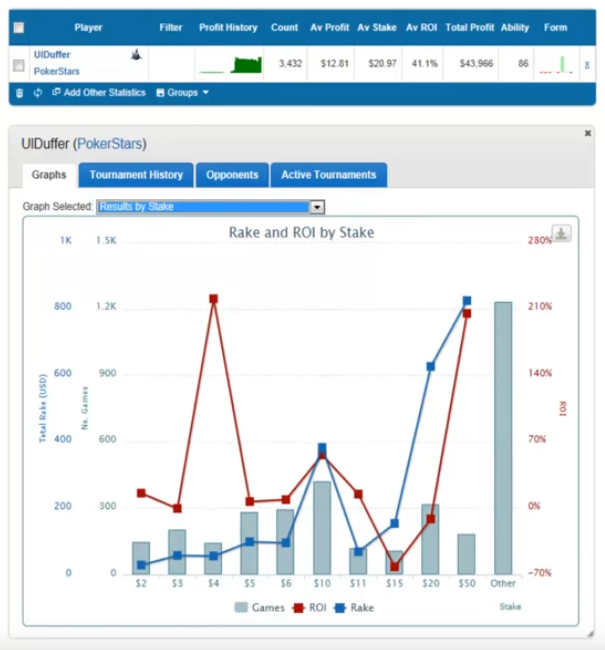Open the Opponents tab

232,175
